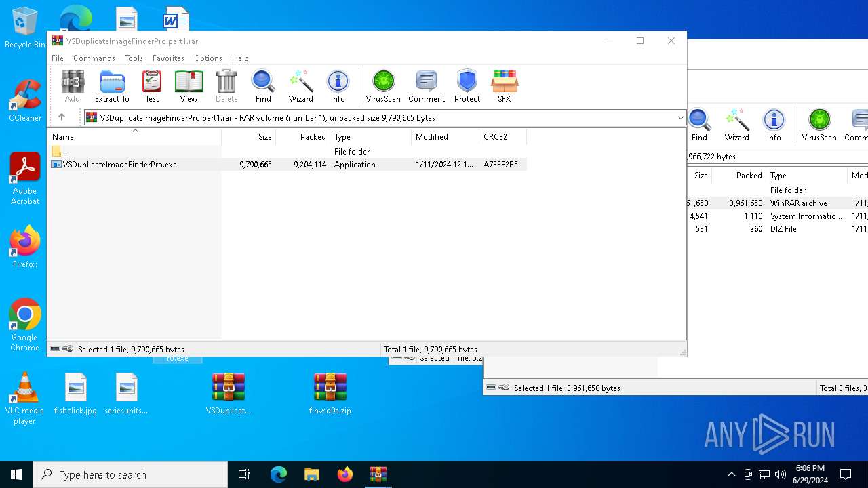Click Find in the background WinRAR window
This screenshot has height=488, width=868.
pyautogui.click(x=699, y=125)
